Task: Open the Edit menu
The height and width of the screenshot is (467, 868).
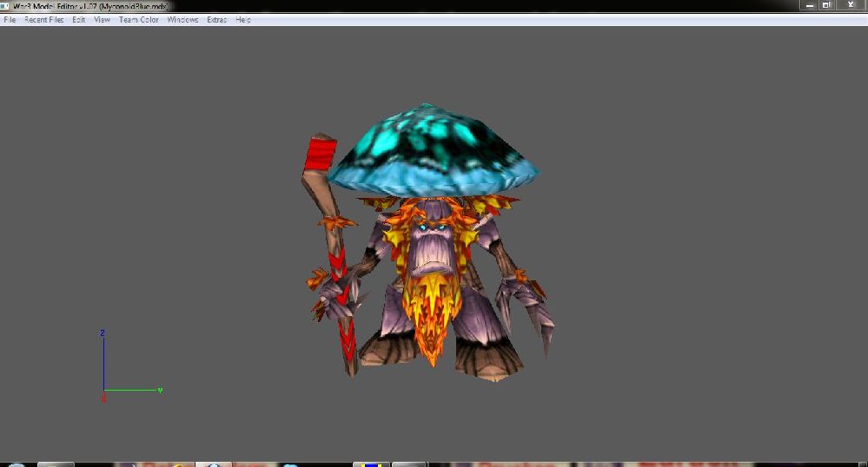Action: 78,19
